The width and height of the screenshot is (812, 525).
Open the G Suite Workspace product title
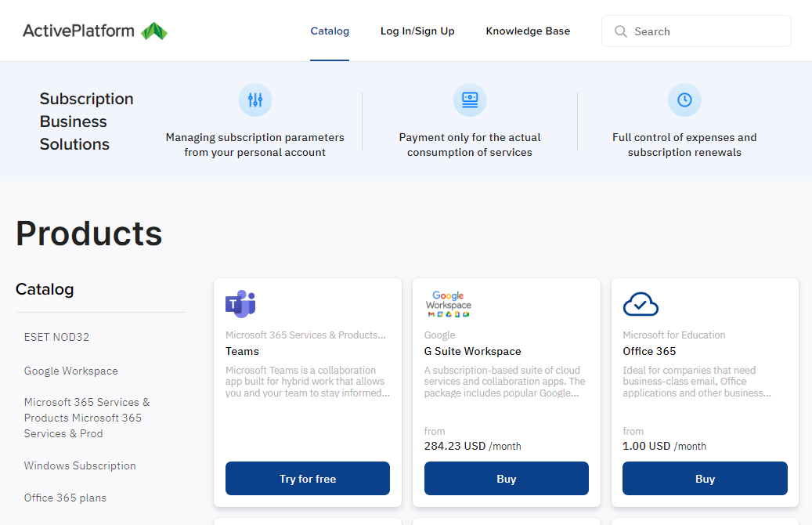472,351
